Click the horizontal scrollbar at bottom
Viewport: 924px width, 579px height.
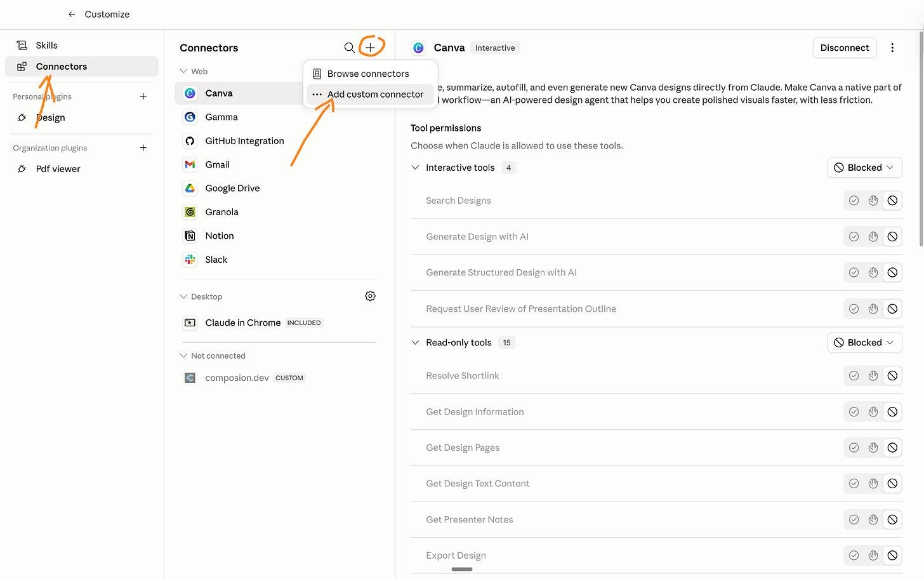462,569
